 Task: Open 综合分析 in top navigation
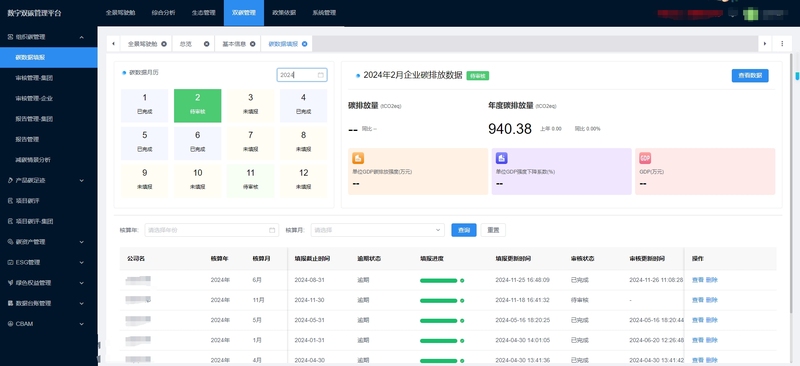coord(163,13)
